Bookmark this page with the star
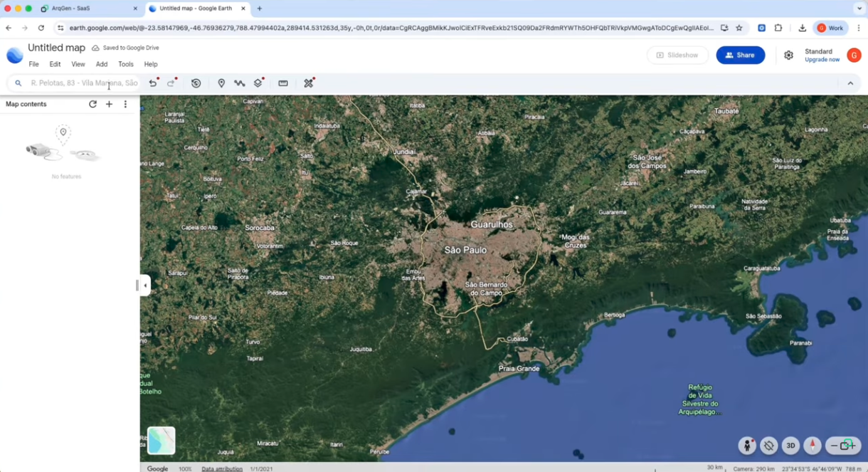The image size is (868, 472). (739, 28)
